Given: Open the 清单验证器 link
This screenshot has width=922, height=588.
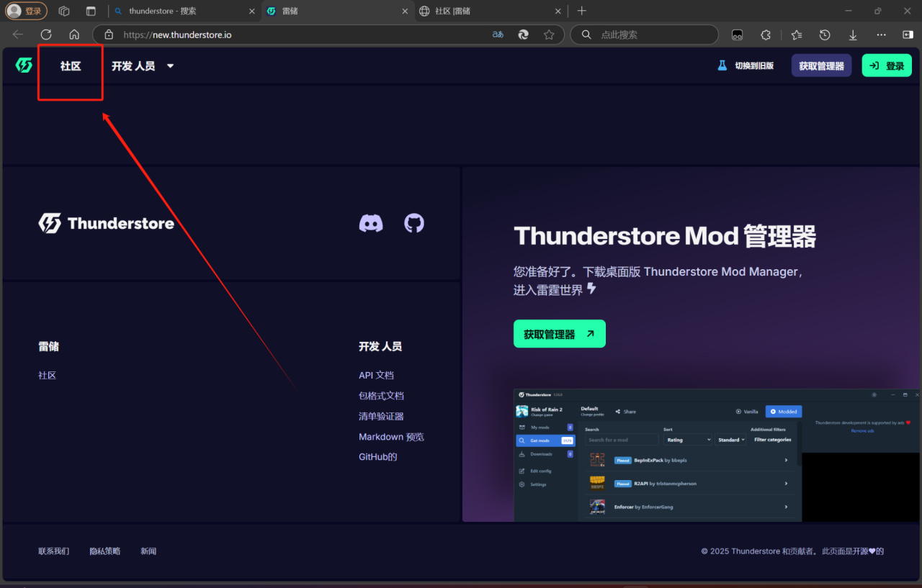Looking at the screenshot, I should click(381, 416).
